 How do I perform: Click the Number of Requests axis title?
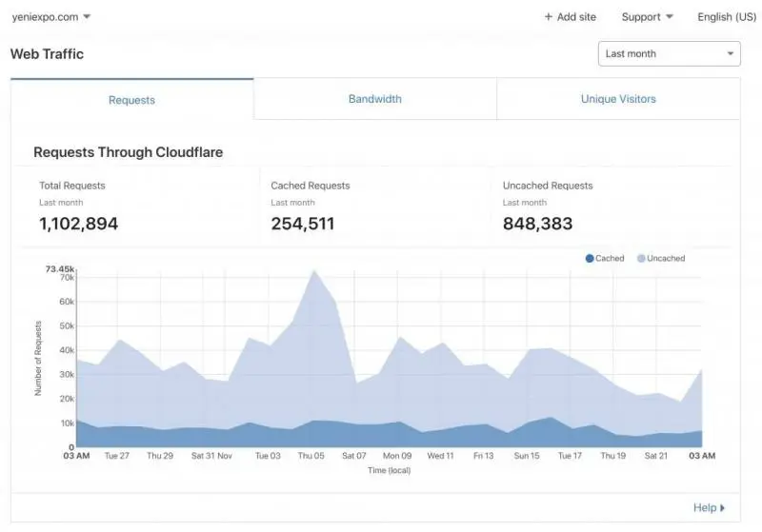(38, 358)
